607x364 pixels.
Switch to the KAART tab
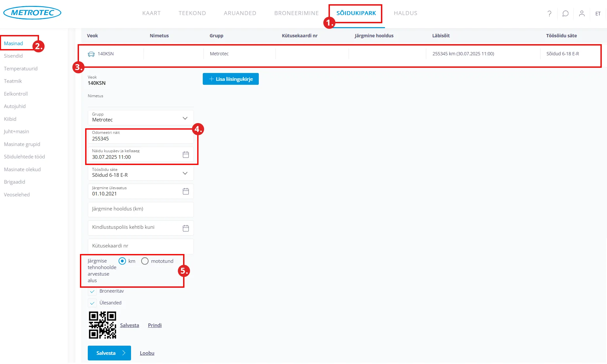point(151,13)
